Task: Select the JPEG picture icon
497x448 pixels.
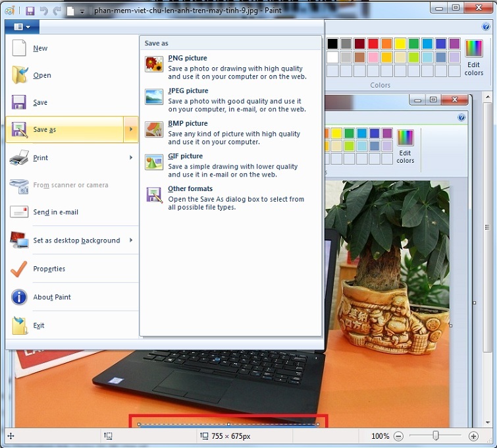Action: click(x=154, y=97)
